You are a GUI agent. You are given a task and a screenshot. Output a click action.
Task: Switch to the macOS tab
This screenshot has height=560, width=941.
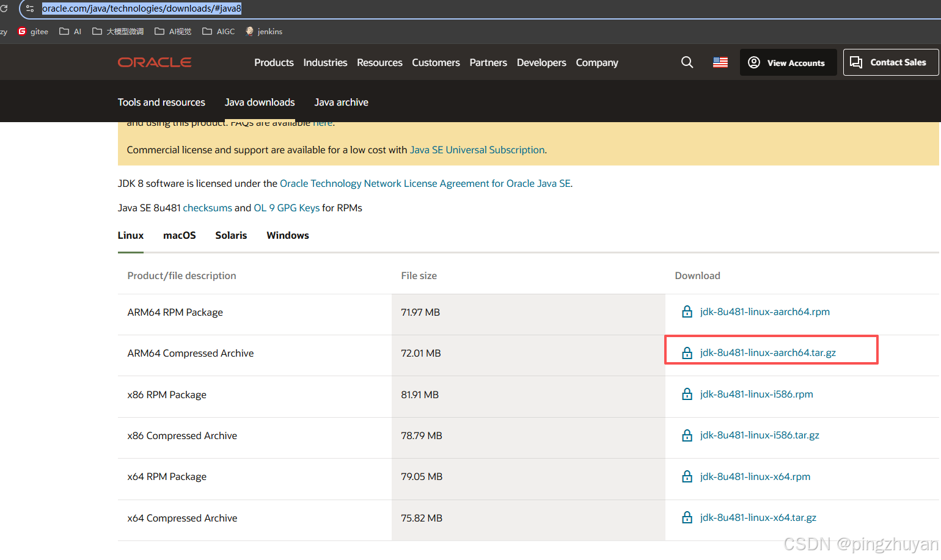click(180, 235)
